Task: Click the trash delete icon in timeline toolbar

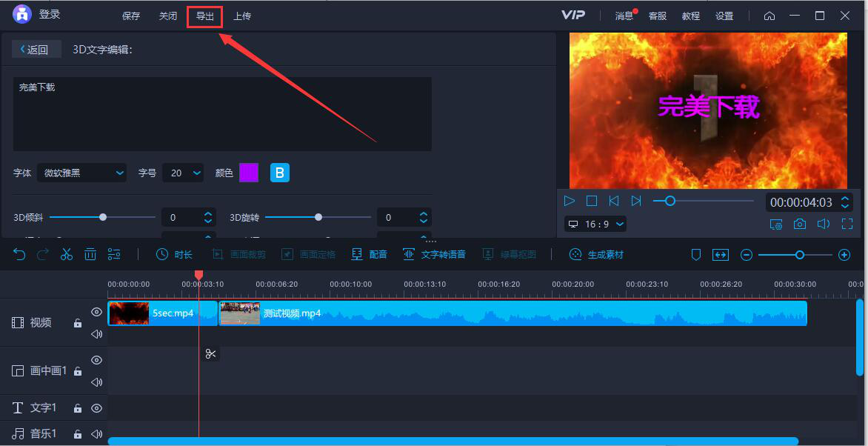Action: click(x=90, y=254)
